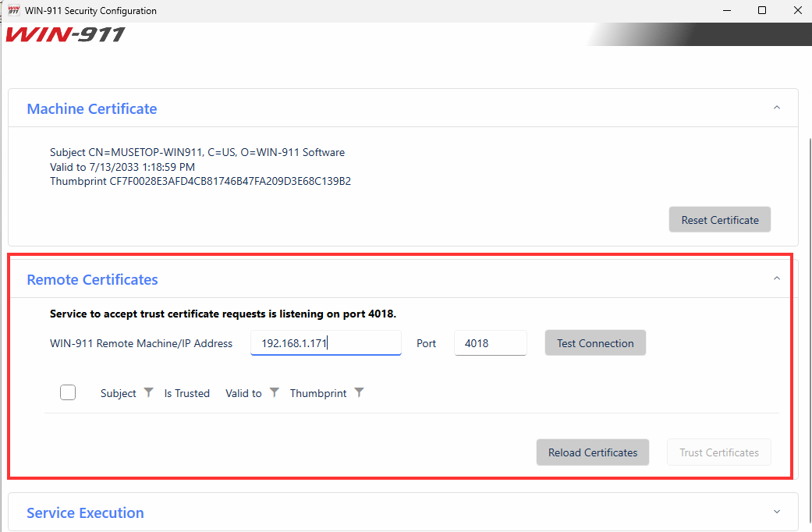Click the Remote Certificates heading
Viewport: 812px width, 532px height.
92,280
